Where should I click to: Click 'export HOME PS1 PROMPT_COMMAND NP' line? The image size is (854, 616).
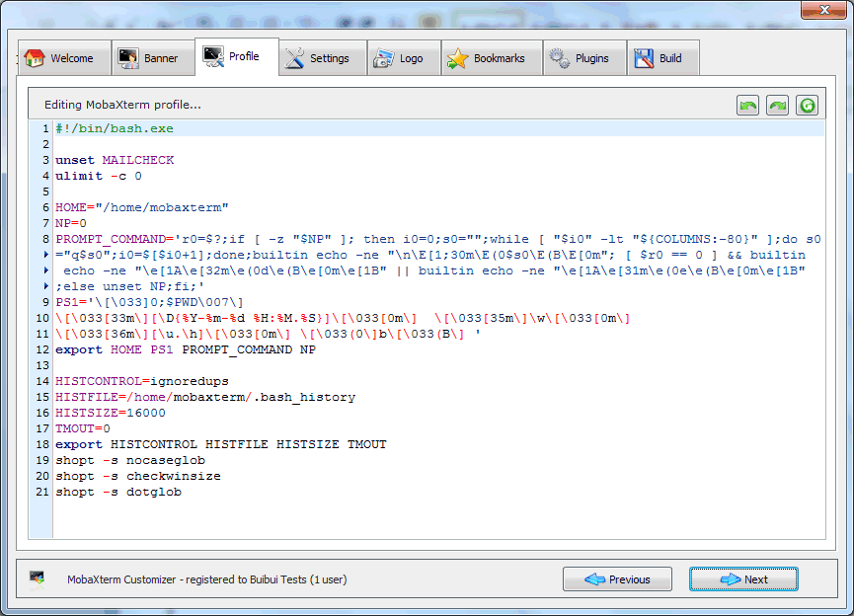186,349
